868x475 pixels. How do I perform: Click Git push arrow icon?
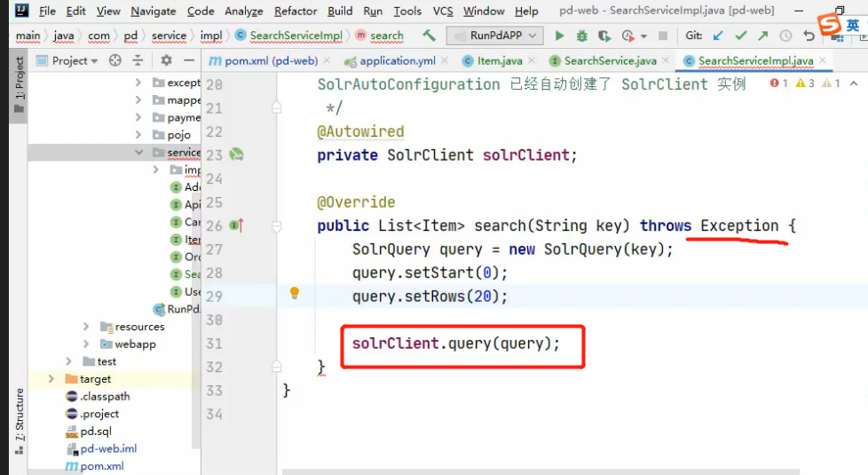[762, 36]
